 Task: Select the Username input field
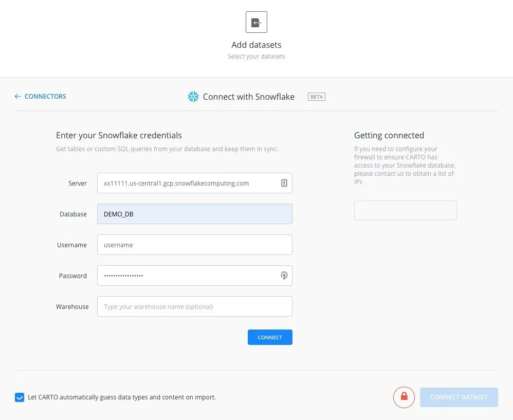point(194,245)
